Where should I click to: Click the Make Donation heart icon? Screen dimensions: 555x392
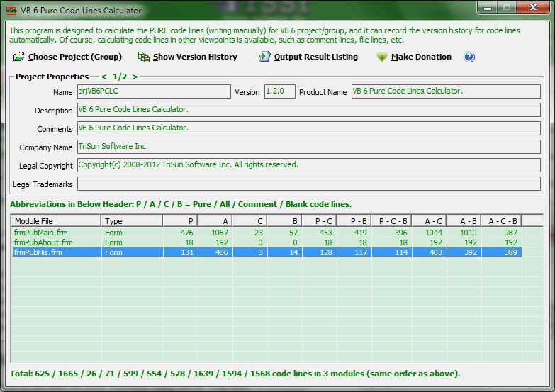[x=381, y=57]
